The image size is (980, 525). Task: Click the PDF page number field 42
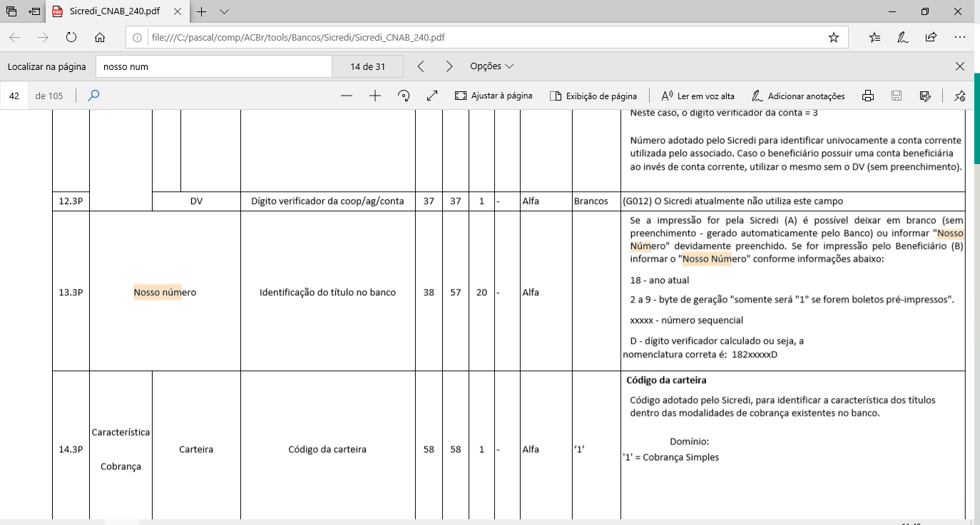click(14, 96)
